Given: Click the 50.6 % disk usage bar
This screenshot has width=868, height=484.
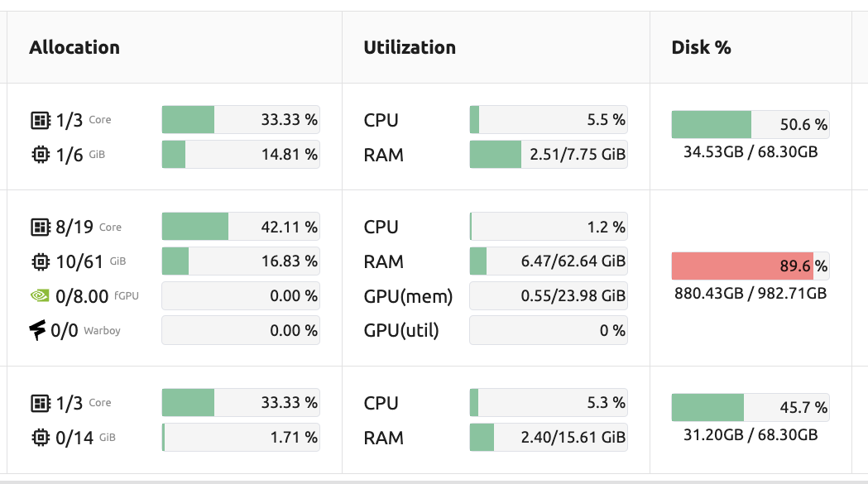Looking at the screenshot, I should (x=750, y=125).
